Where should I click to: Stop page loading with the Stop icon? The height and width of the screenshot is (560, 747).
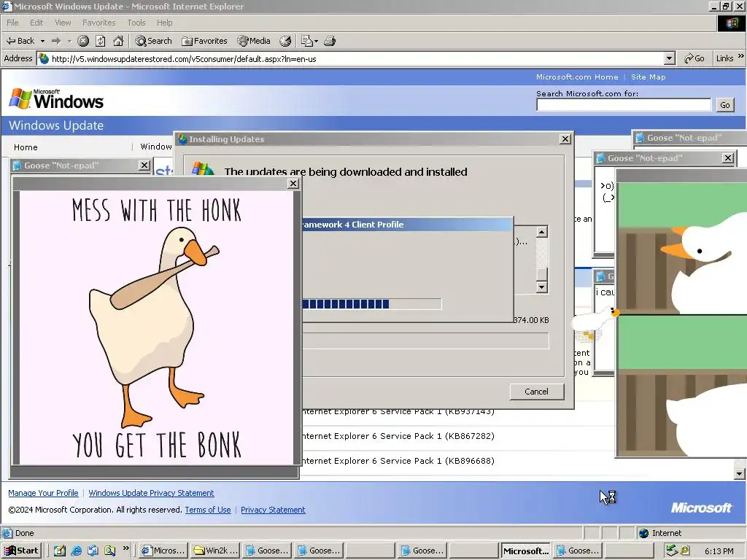[x=83, y=41]
